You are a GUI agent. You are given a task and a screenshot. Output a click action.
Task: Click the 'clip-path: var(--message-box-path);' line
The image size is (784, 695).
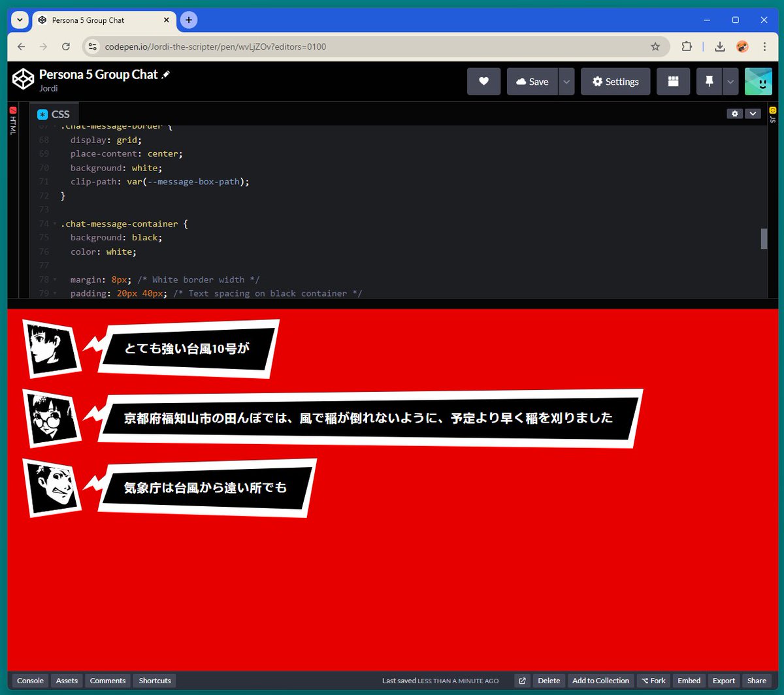[x=160, y=182]
